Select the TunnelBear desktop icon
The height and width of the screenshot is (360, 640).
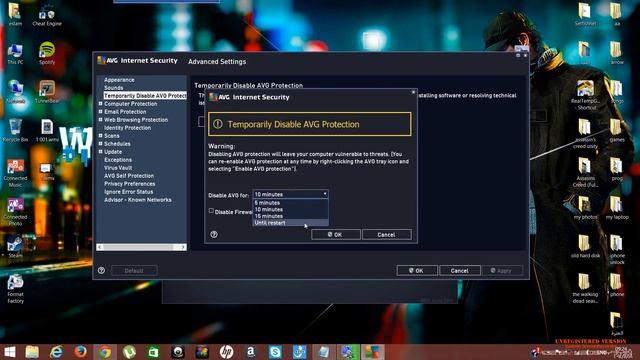pos(47,92)
